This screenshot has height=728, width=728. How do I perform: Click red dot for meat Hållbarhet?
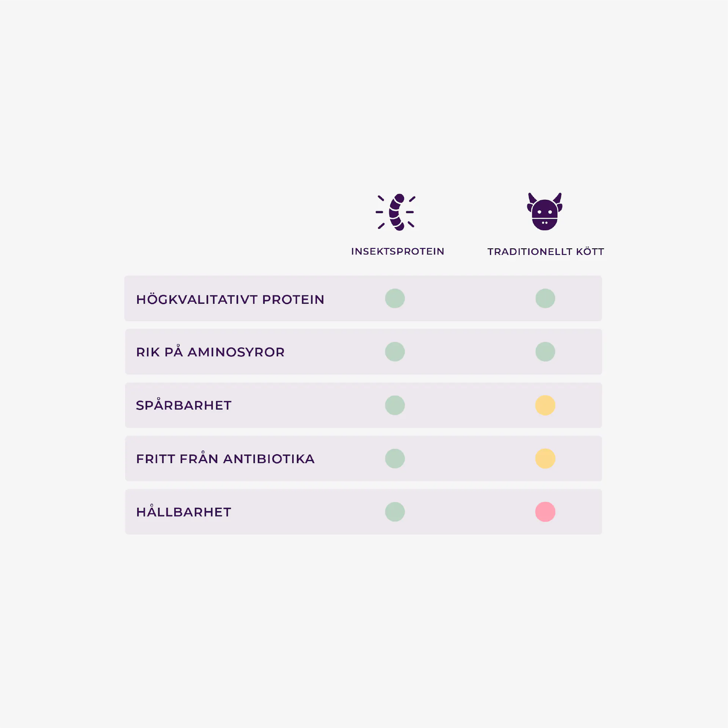pyautogui.click(x=545, y=512)
